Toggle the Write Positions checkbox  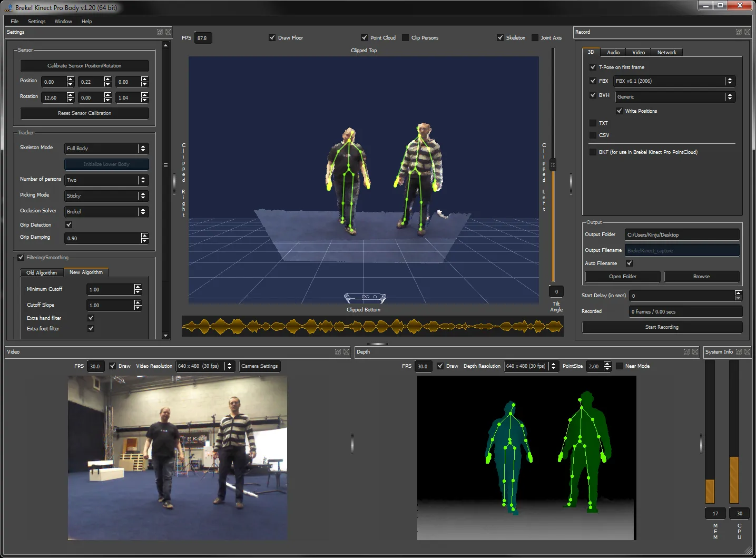click(619, 111)
